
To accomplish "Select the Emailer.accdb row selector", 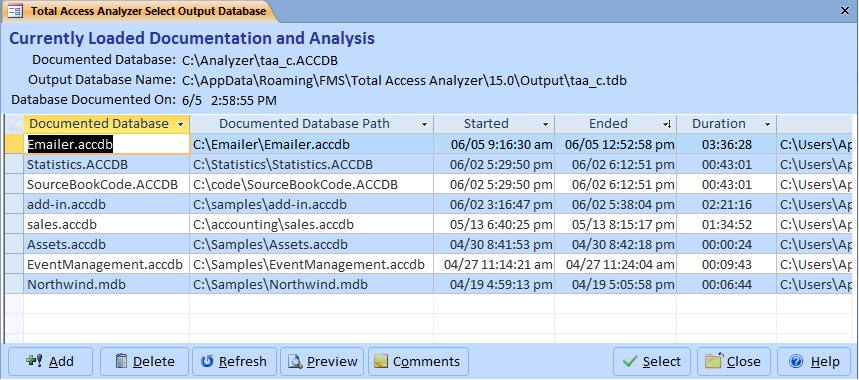I will point(14,144).
